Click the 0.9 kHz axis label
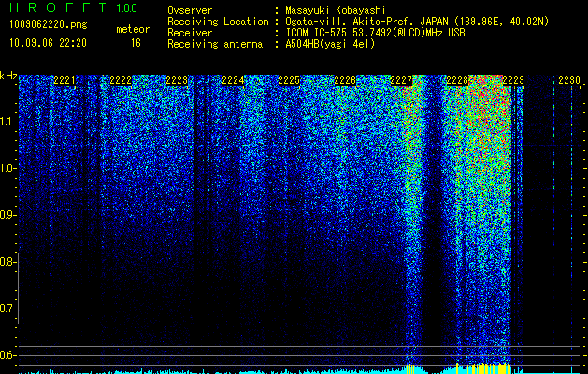This screenshot has height=374, width=588. click(x=8, y=215)
